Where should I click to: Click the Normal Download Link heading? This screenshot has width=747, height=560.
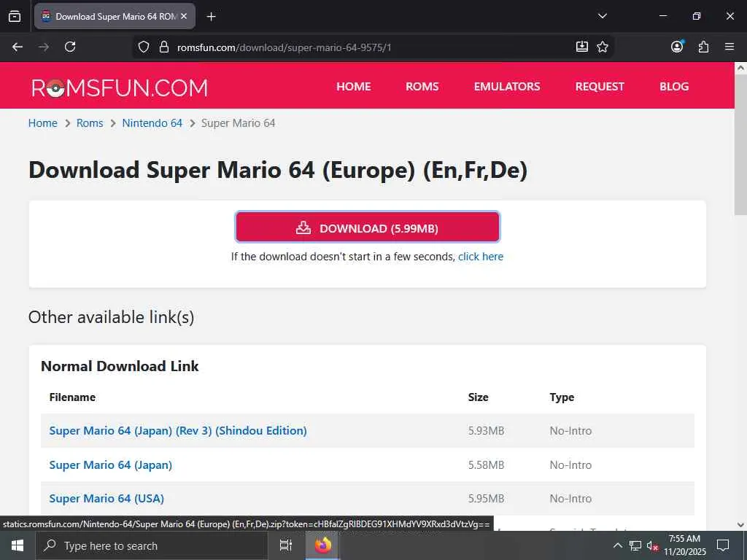click(120, 366)
